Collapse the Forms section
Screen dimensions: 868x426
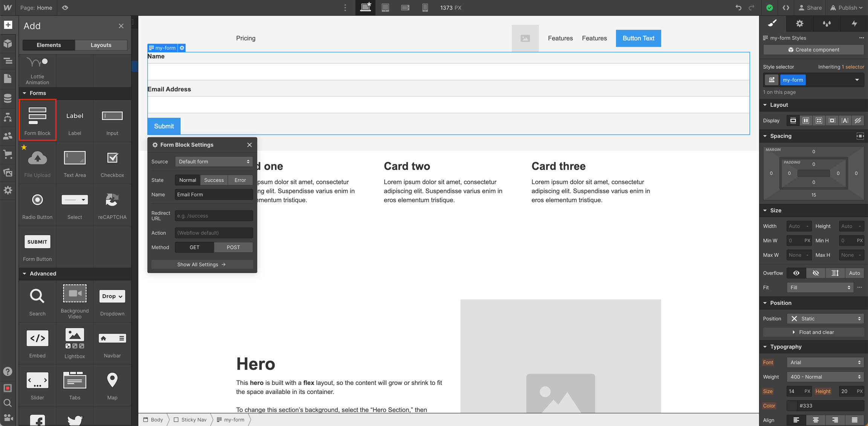(x=37, y=93)
